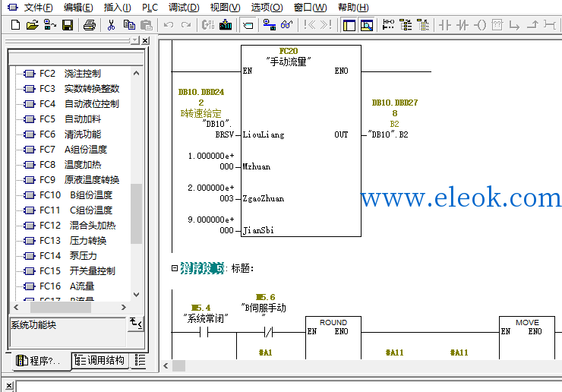This screenshot has width=562, height=392.
Task: Select the FC20 手动流量 block call
Action: 301,141
